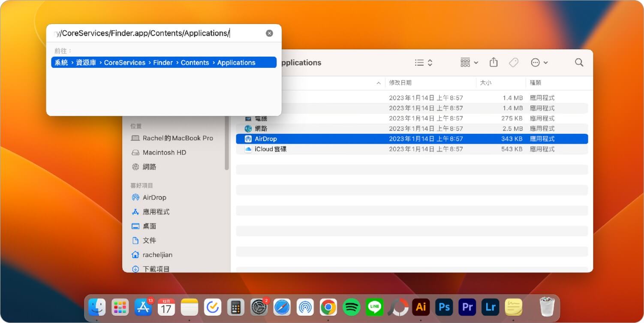Click the sidebar scrollbar
Screen dimensions: 644x323
[226, 144]
